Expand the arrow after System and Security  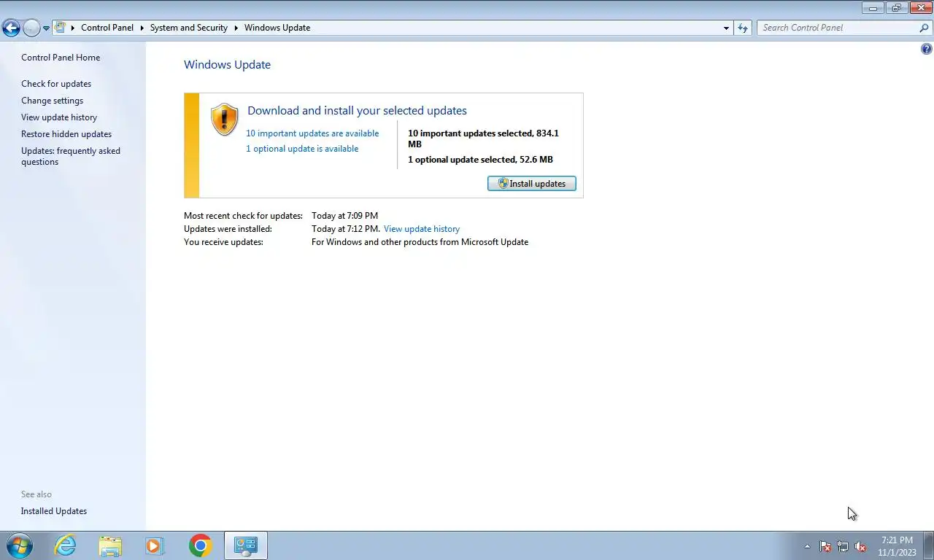click(236, 28)
